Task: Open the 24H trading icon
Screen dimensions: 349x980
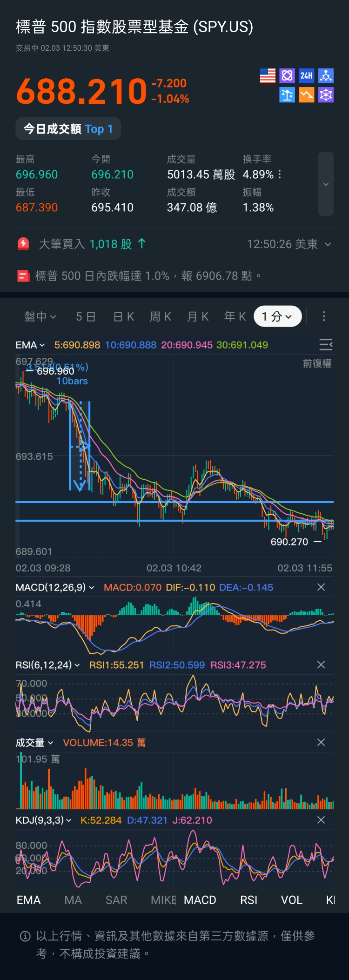Action: [306, 75]
